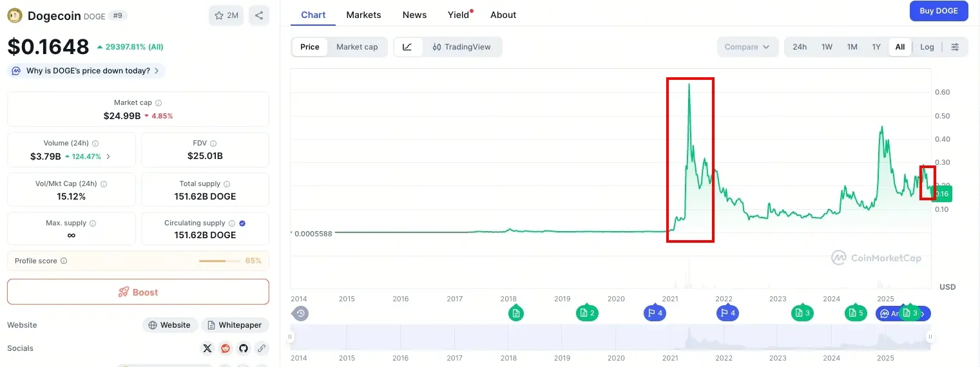Expand Volume (24h) details chevron
This screenshot has height=367, width=980.
[108, 156]
